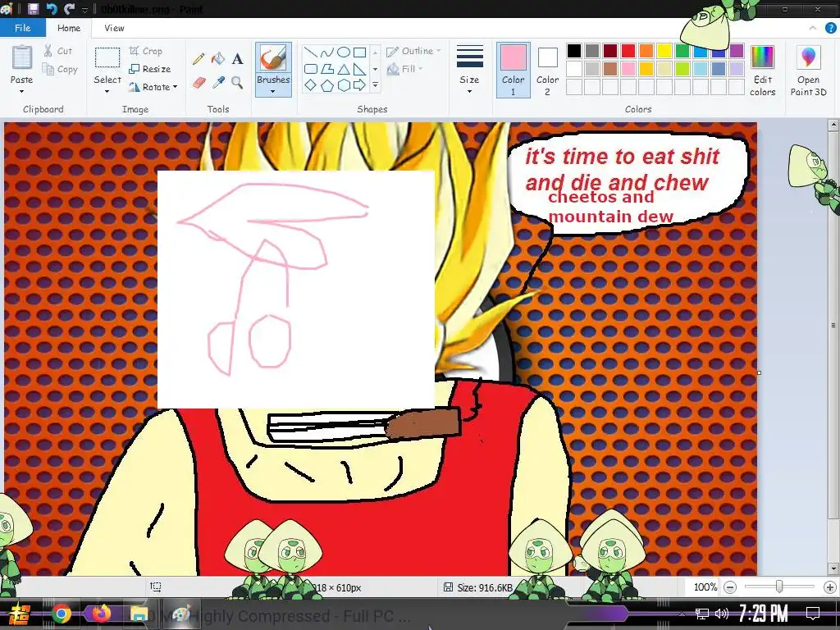
Task: Open the shape Outline dropdown
Action: click(x=413, y=51)
